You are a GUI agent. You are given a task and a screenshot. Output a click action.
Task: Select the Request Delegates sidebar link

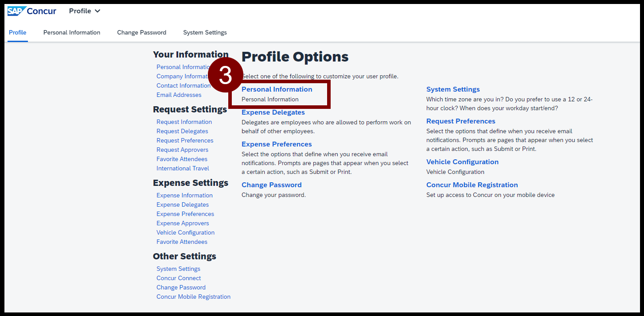(182, 131)
